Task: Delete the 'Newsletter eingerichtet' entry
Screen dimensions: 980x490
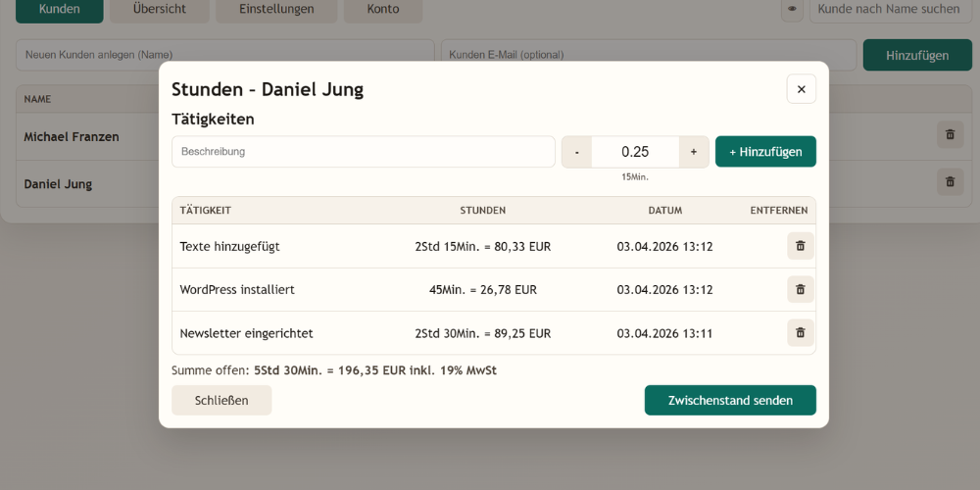Action: [800, 332]
